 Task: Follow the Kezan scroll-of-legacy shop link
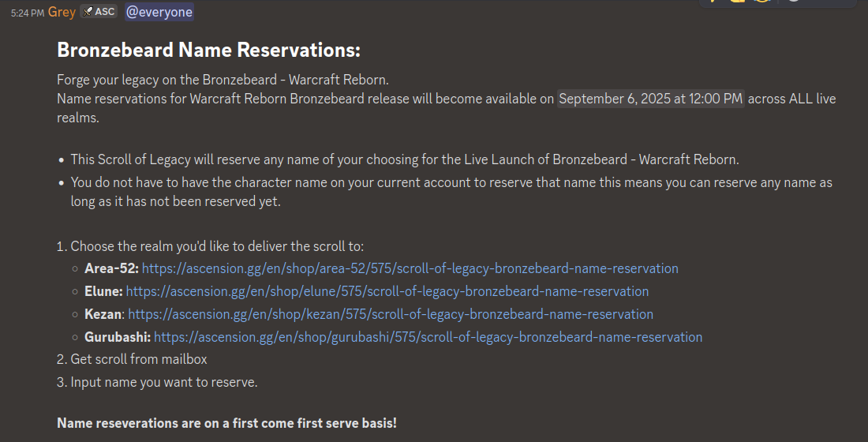point(391,314)
